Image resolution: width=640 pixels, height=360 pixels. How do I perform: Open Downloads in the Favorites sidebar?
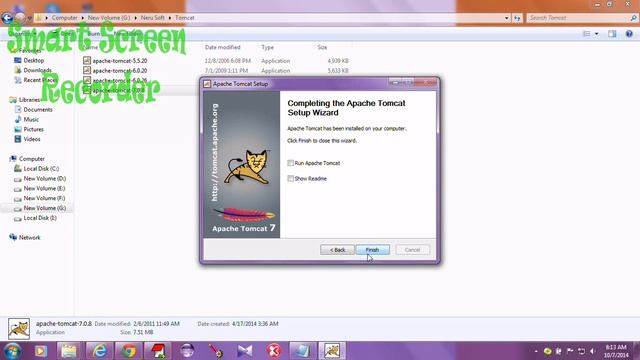(38, 70)
